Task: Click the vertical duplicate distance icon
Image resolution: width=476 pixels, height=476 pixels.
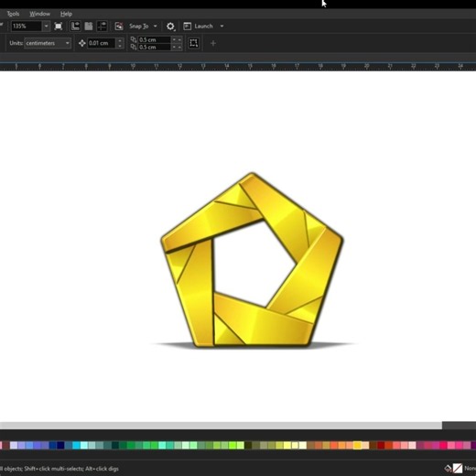Action: point(134,47)
